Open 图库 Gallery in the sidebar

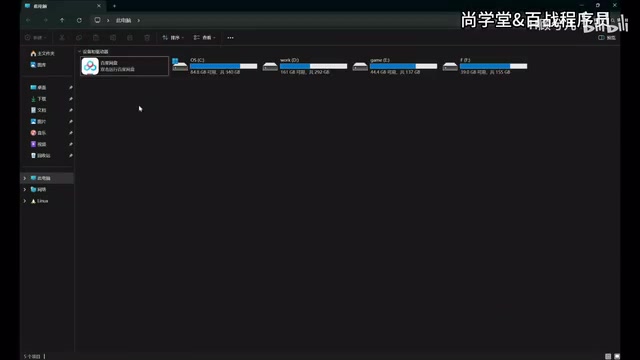click(x=38, y=65)
